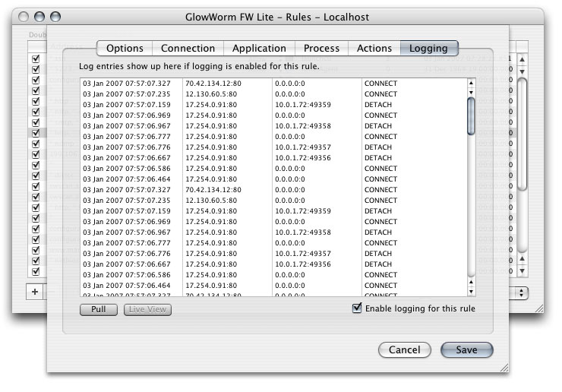The height and width of the screenshot is (392, 562).
Task: Open the popup stepper in rules window bottom right
Action: pos(522,292)
